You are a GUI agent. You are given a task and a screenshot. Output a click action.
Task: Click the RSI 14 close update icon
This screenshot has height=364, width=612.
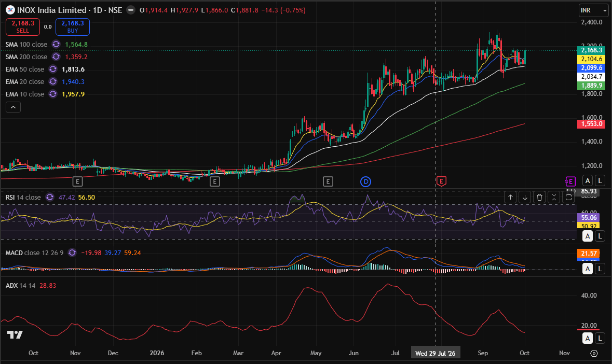[49, 197]
